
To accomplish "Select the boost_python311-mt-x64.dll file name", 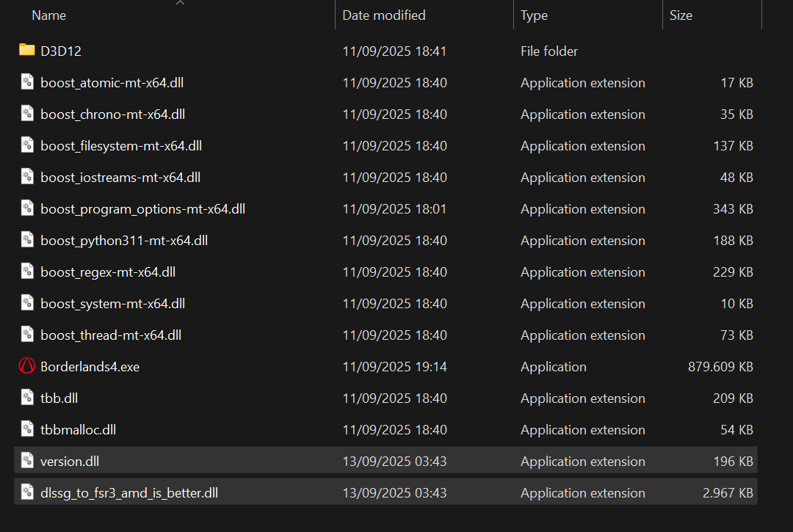I will 124,241.
